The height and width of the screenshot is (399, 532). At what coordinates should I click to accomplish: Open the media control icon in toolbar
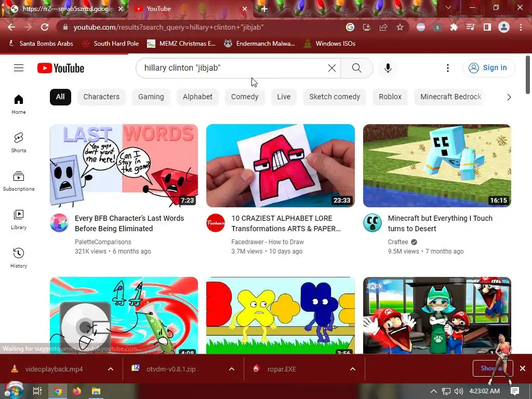pyautogui.click(x=470, y=27)
